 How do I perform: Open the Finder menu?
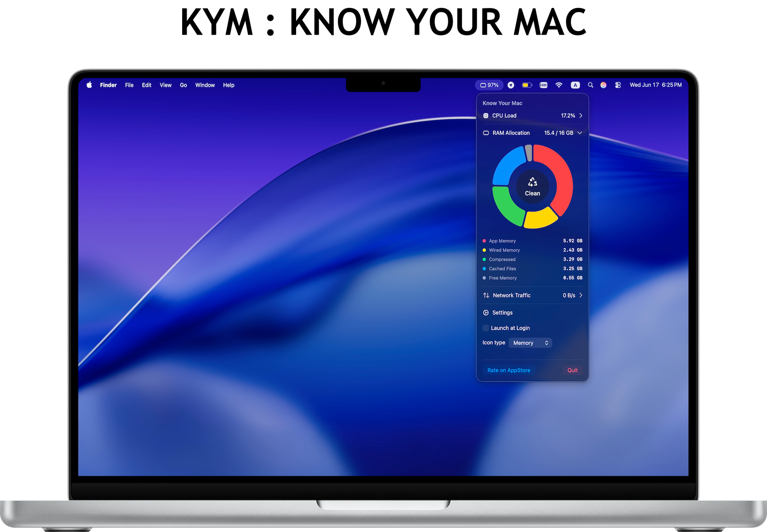pyautogui.click(x=108, y=85)
